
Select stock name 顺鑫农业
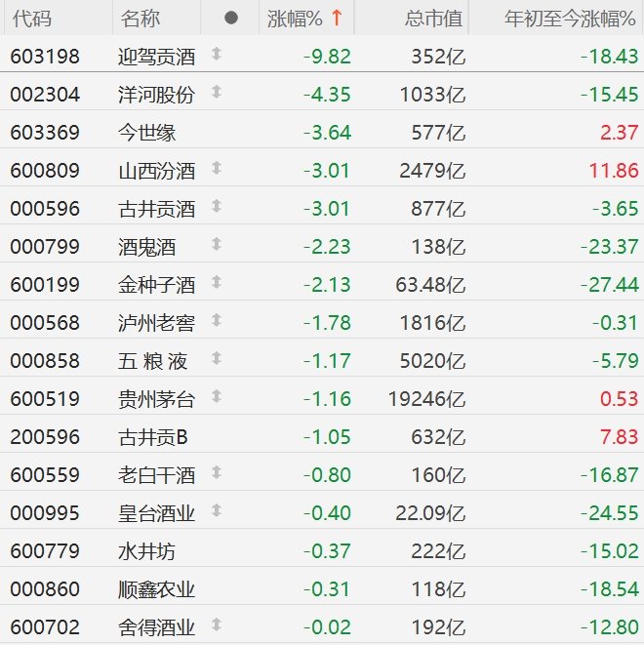[x=156, y=589]
